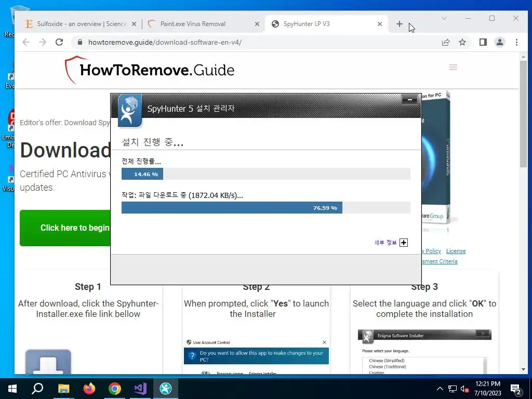The height and width of the screenshot is (399, 532).
Task: Click the page vertical scrollbar thumb
Action: pyautogui.click(x=523, y=114)
